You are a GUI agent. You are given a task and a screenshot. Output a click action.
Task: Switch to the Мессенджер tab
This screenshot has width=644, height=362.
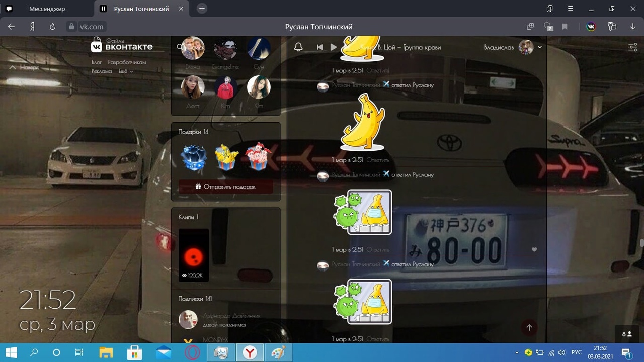click(x=47, y=9)
